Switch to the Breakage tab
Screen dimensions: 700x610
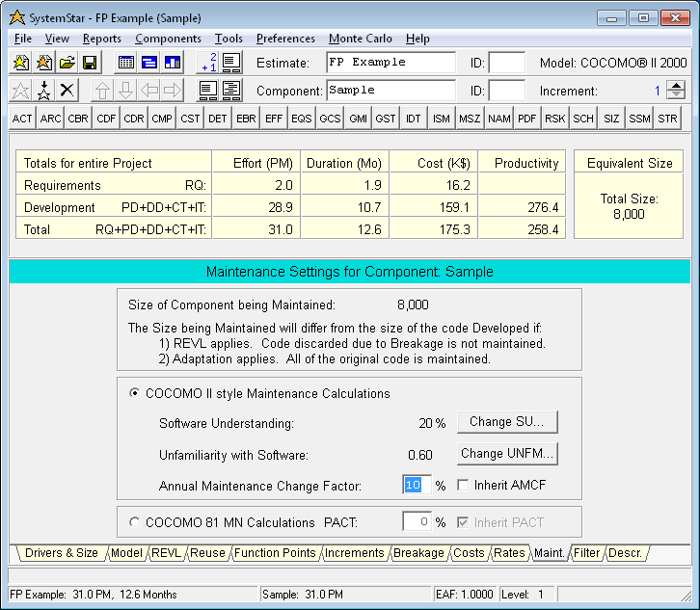pyautogui.click(x=418, y=553)
